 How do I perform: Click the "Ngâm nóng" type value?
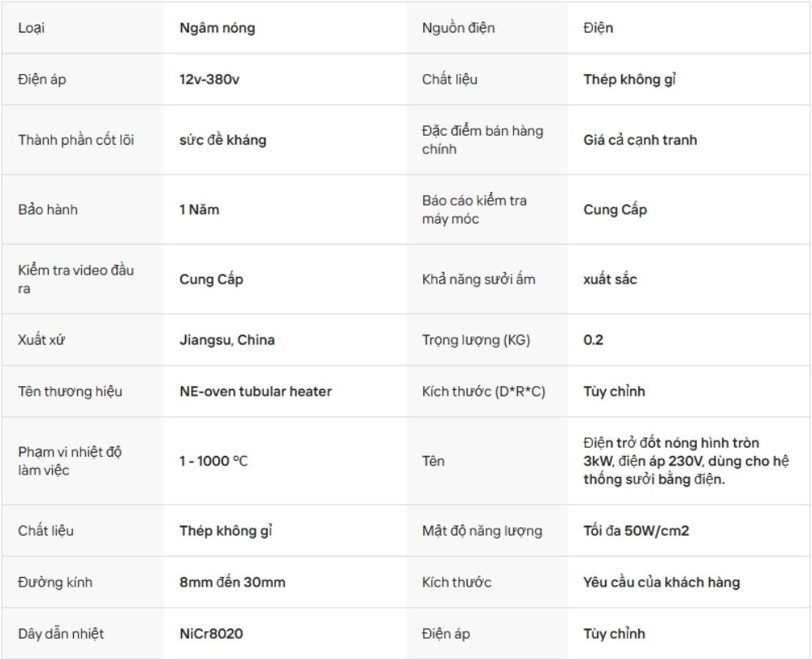point(217,28)
